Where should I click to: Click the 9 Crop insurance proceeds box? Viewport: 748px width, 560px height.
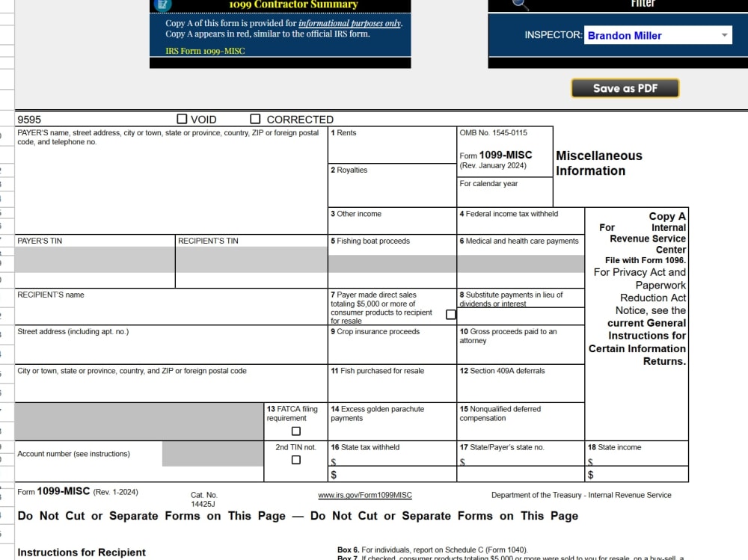point(392,345)
